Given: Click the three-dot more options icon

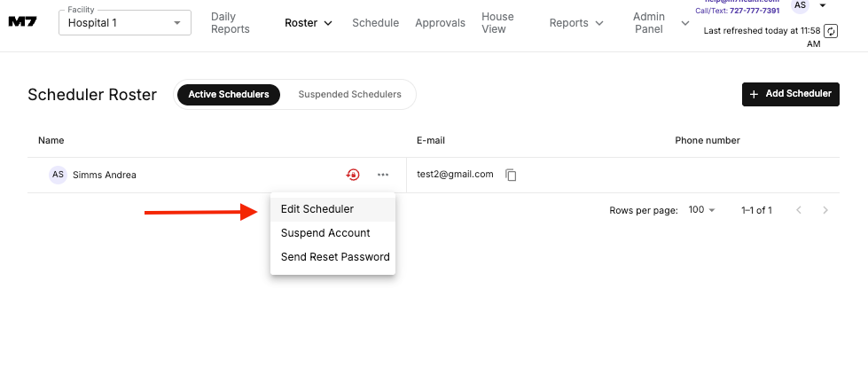Looking at the screenshot, I should click(x=383, y=175).
